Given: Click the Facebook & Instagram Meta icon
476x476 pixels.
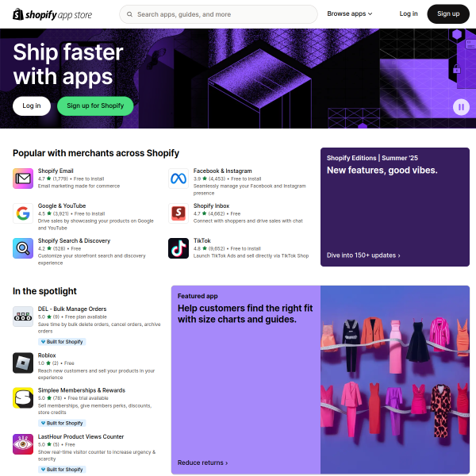Looking at the screenshot, I should pyautogui.click(x=178, y=178).
